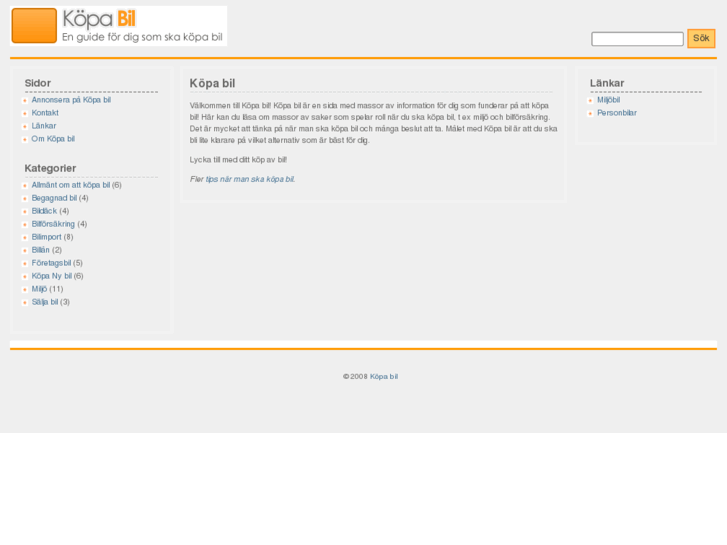
Task: Open the Länkar page in Sidor
Action: (x=44, y=126)
